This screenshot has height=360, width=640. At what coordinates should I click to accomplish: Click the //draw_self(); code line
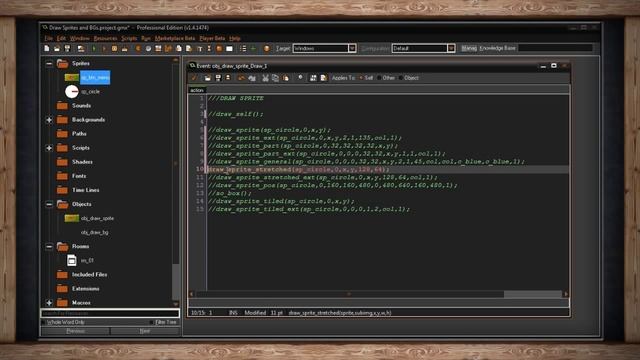pyautogui.click(x=236, y=114)
